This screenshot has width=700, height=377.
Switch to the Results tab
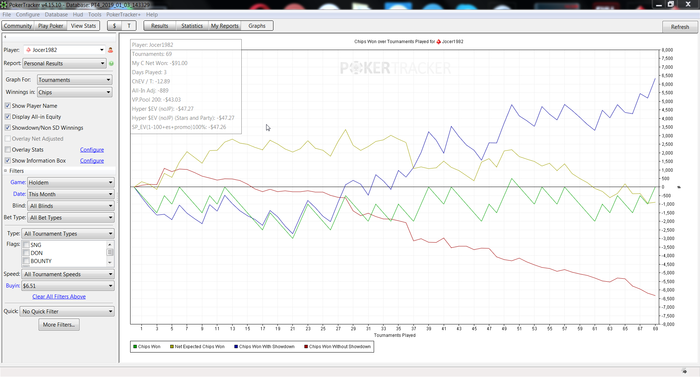[x=159, y=26]
